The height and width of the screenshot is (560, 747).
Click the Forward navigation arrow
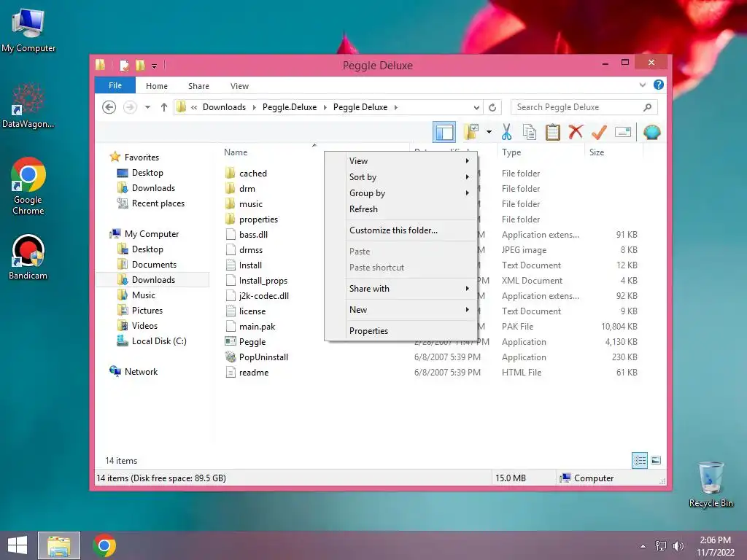[x=130, y=107]
